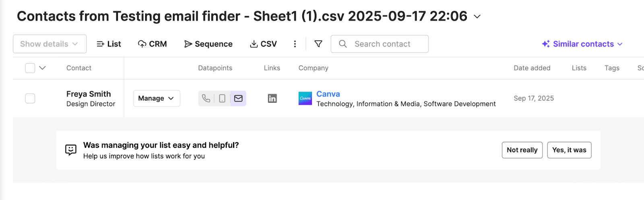Viewport: 644px width, 200px height.
Task: Expand the Similar contacts dropdown
Action: tap(582, 44)
